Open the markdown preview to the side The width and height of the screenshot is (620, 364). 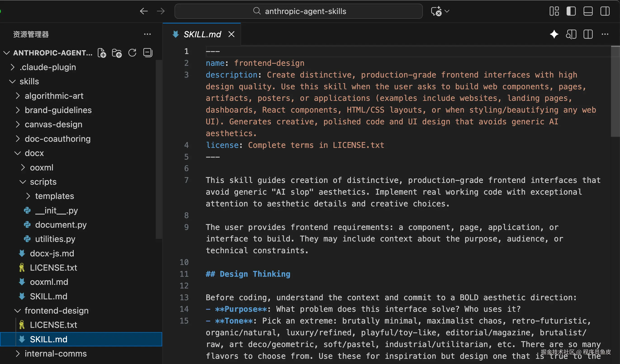pyautogui.click(x=571, y=34)
